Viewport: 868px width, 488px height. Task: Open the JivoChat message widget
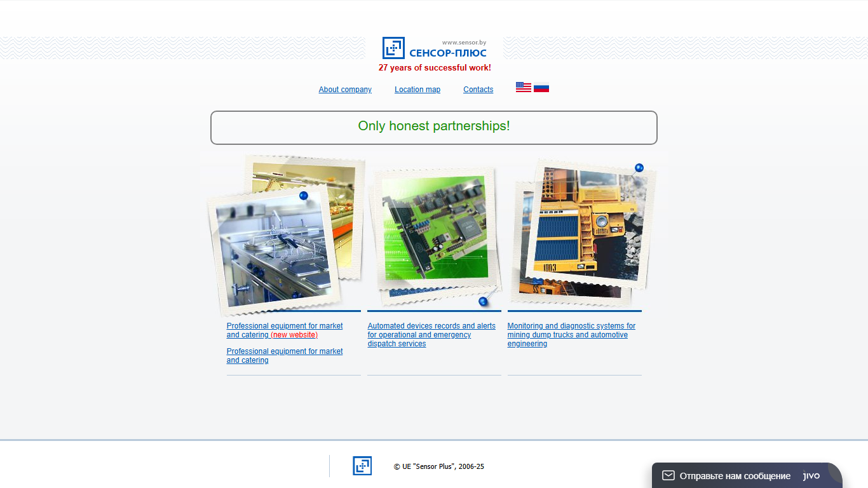pos(747,475)
